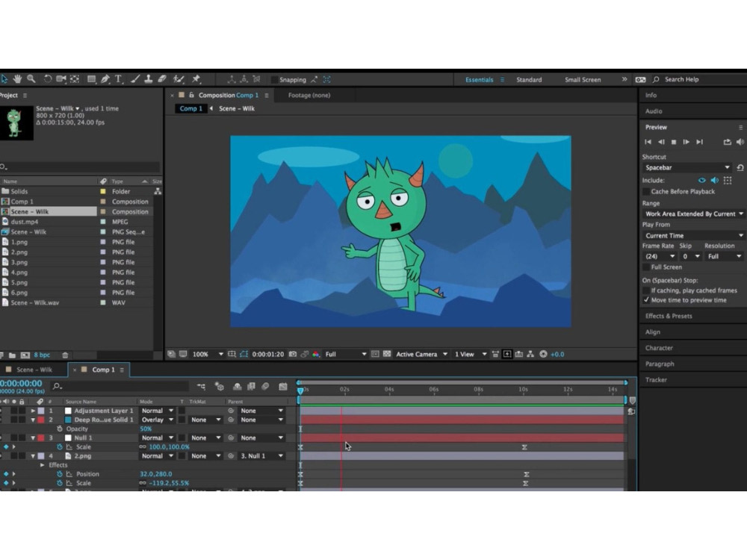Image resolution: width=747 pixels, height=560 pixels.
Task: Check Cache Before Playback
Action: (x=646, y=191)
